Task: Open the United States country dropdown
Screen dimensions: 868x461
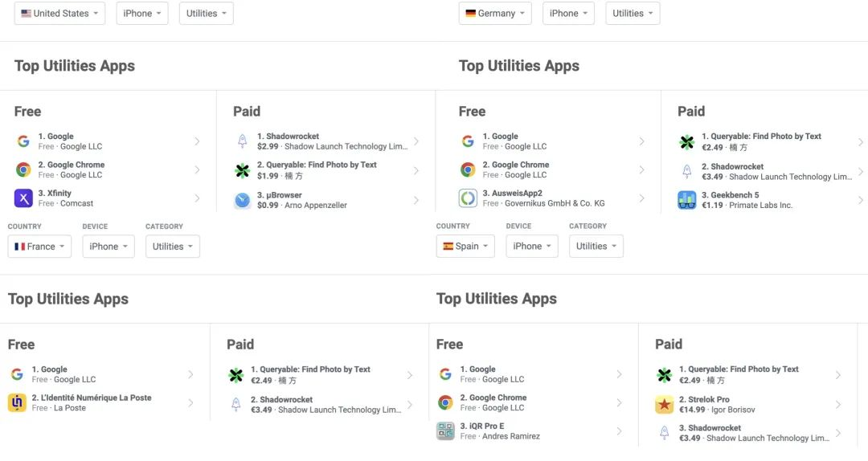Action: tap(59, 14)
